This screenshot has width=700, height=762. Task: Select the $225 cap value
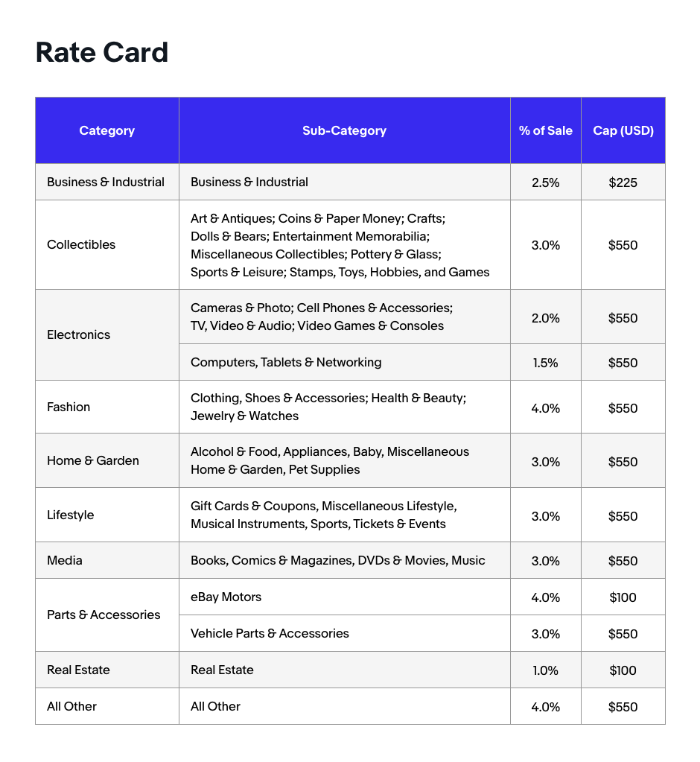coord(623,182)
